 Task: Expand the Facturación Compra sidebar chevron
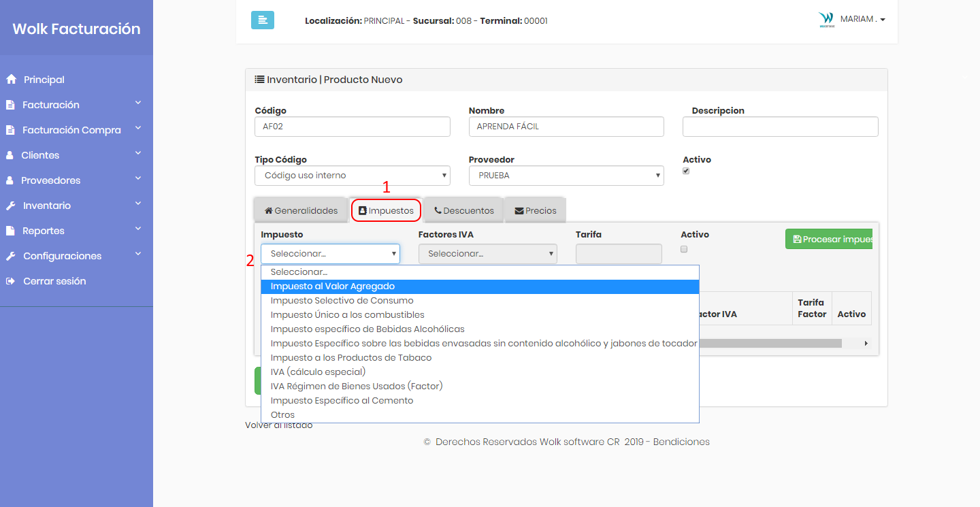tap(138, 129)
